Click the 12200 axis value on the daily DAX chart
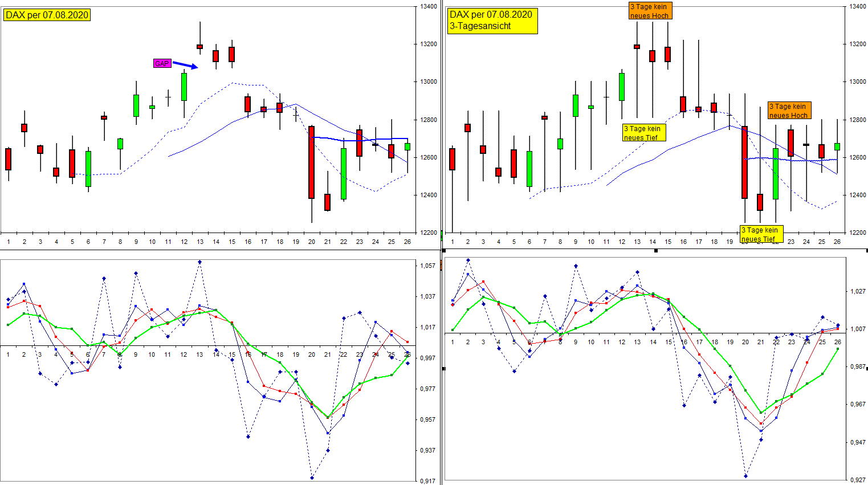 (x=429, y=233)
